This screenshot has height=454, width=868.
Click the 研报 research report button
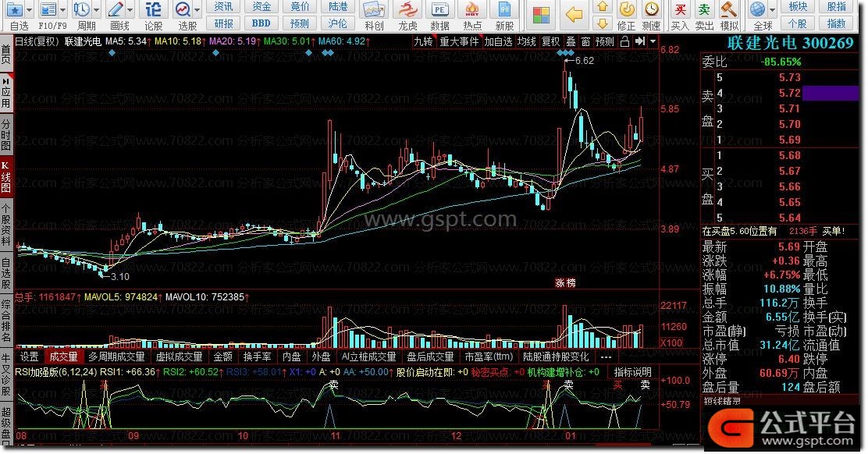[x=224, y=23]
